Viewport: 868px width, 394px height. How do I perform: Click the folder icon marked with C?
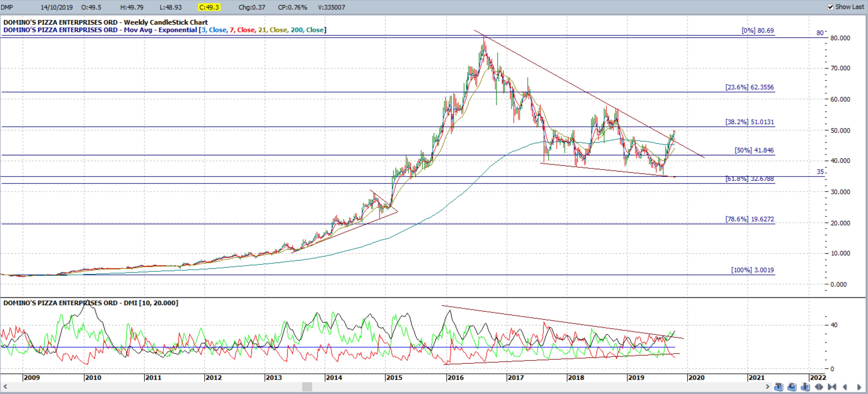(792, 387)
